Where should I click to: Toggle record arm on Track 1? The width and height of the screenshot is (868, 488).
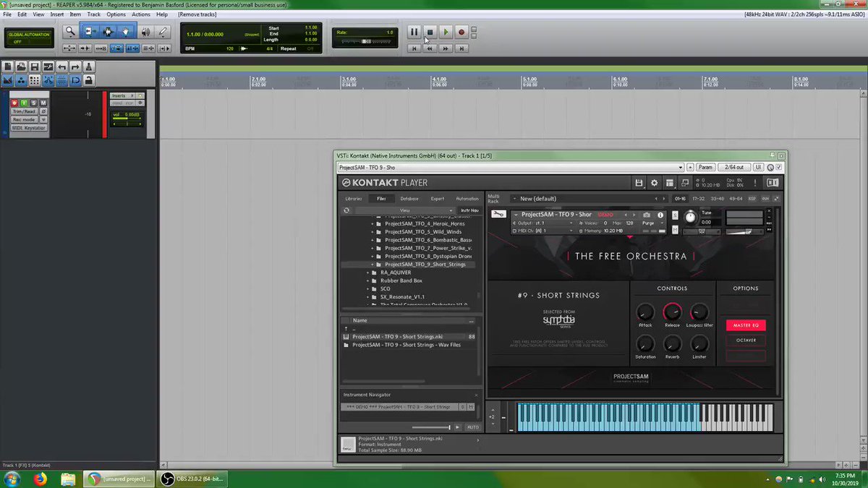pyautogui.click(x=14, y=103)
